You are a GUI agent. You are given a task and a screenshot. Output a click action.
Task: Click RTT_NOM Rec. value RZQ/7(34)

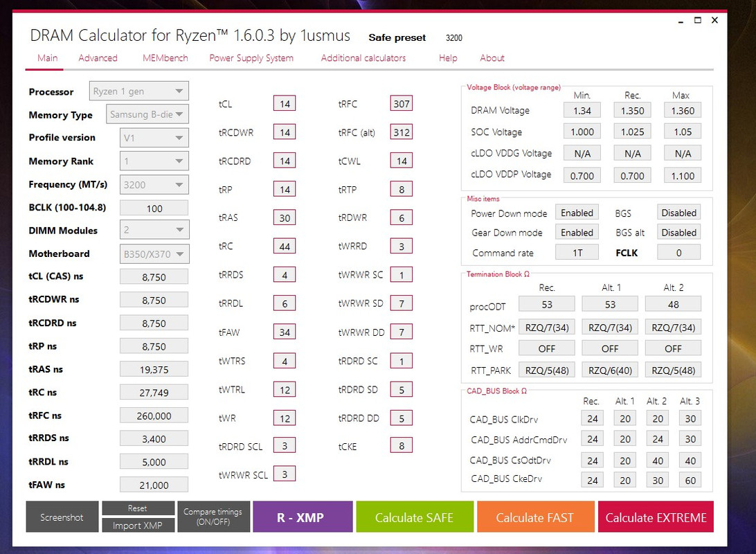coord(546,328)
